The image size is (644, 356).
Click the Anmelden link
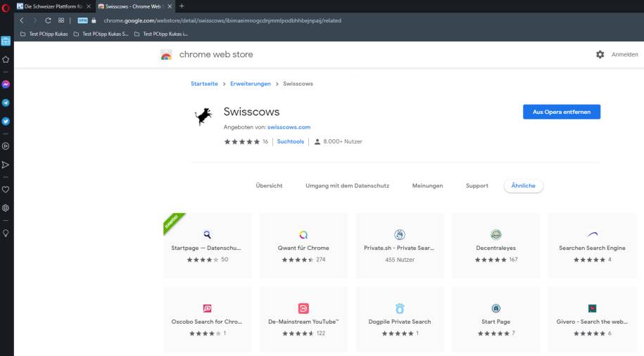tap(624, 54)
